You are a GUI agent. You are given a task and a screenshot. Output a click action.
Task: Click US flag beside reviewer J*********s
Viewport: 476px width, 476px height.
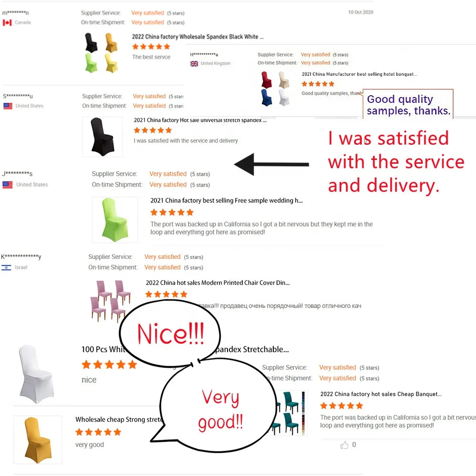click(8, 185)
